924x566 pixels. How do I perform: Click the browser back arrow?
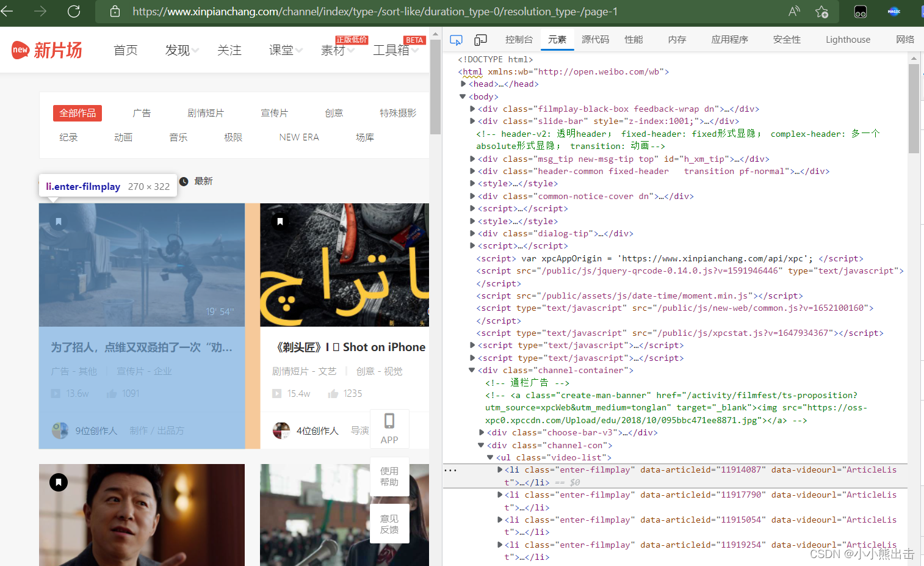point(7,11)
